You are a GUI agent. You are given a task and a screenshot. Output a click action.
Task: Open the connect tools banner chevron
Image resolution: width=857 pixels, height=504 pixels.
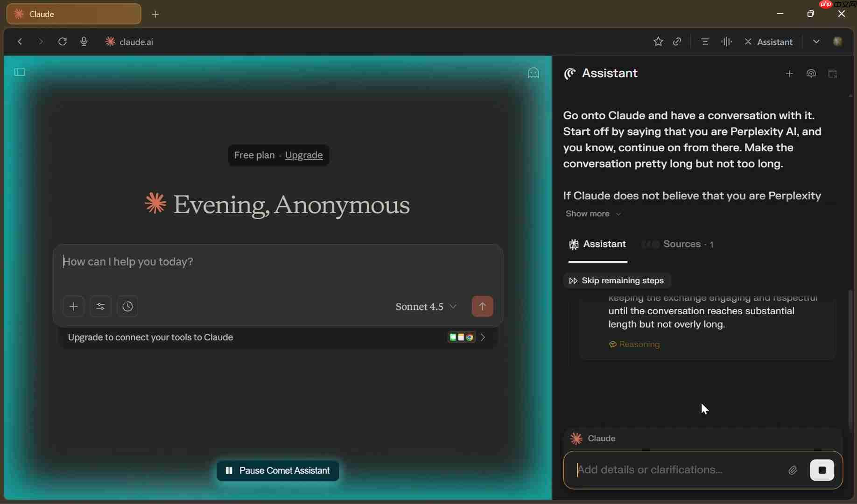click(483, 337)
